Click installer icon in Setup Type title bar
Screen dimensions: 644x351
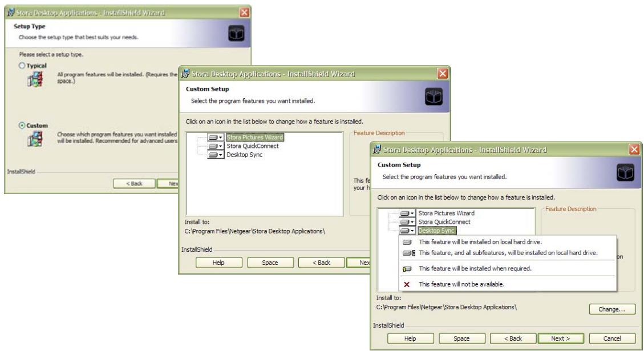10,13
